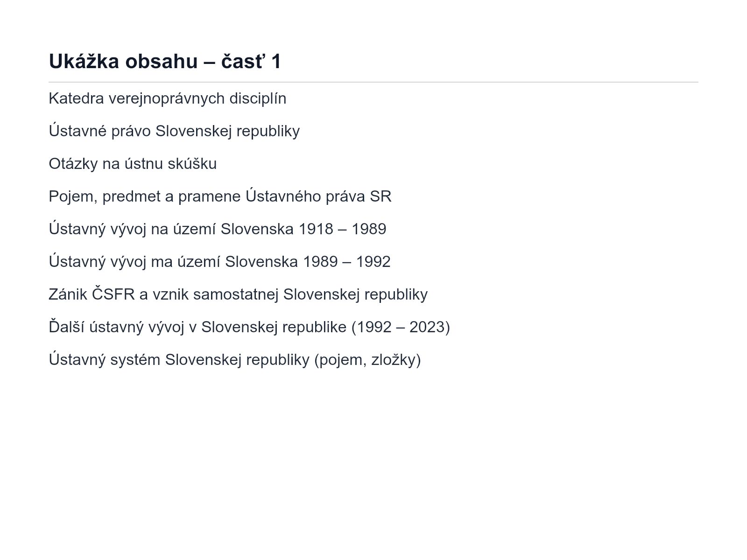The height and width of the screenshot is (560, 747).
Task: Click Pojem, predmet a pramene Ústavného práva SR
Action: [x=220, y=196]
